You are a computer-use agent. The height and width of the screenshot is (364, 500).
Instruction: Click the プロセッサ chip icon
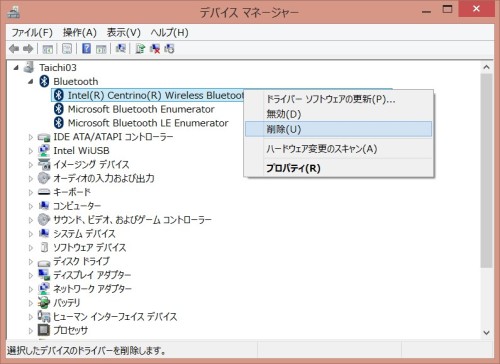[44, 330]
